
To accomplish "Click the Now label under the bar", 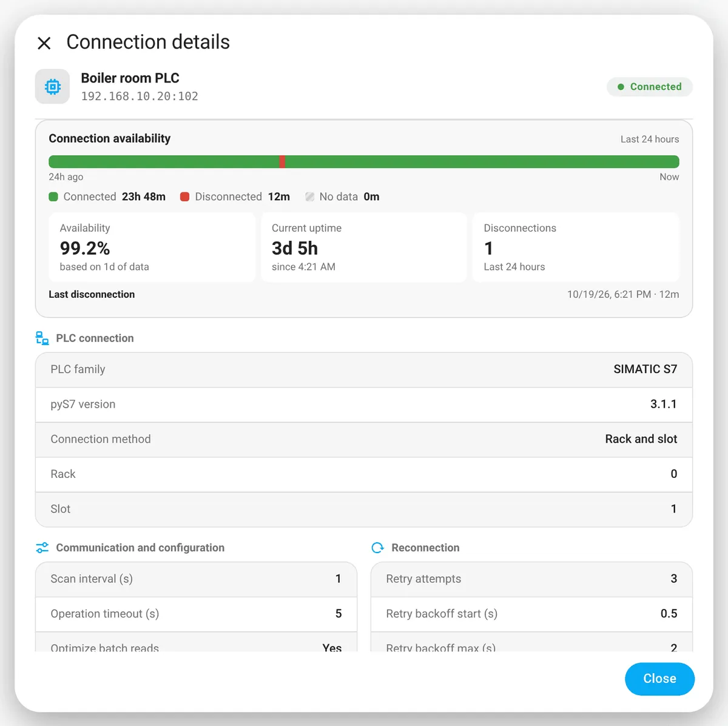I will [x=669, y=177].
